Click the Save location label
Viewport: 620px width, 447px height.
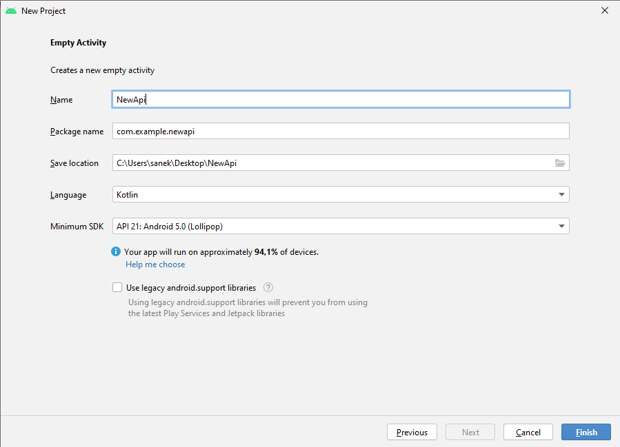pyautogui.click(x=74, y=163)
